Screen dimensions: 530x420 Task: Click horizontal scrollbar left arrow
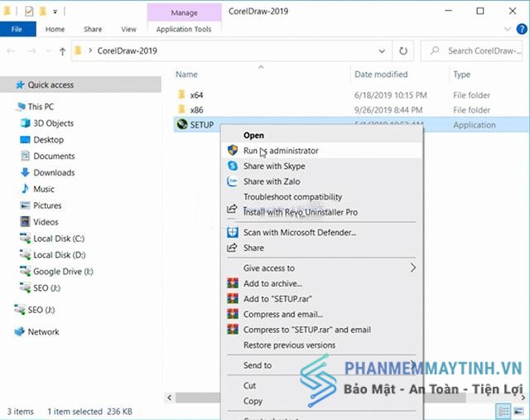point(170,398)
